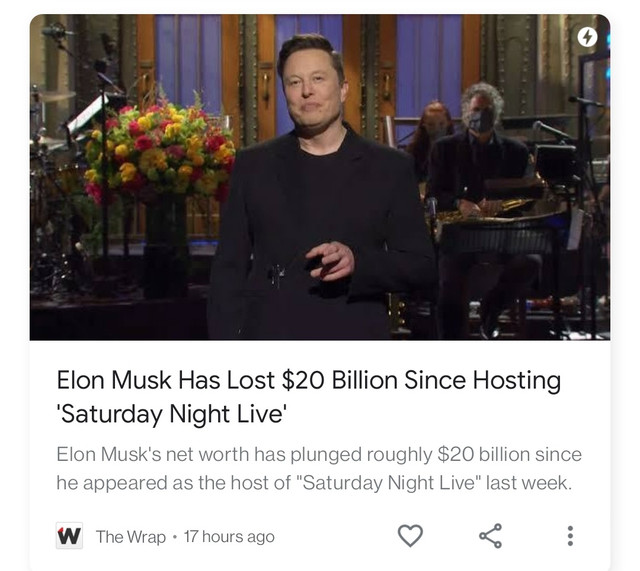The image size is (640, 571).
Task: Open the three-dot more options menu
Action: tap(570, 535)
